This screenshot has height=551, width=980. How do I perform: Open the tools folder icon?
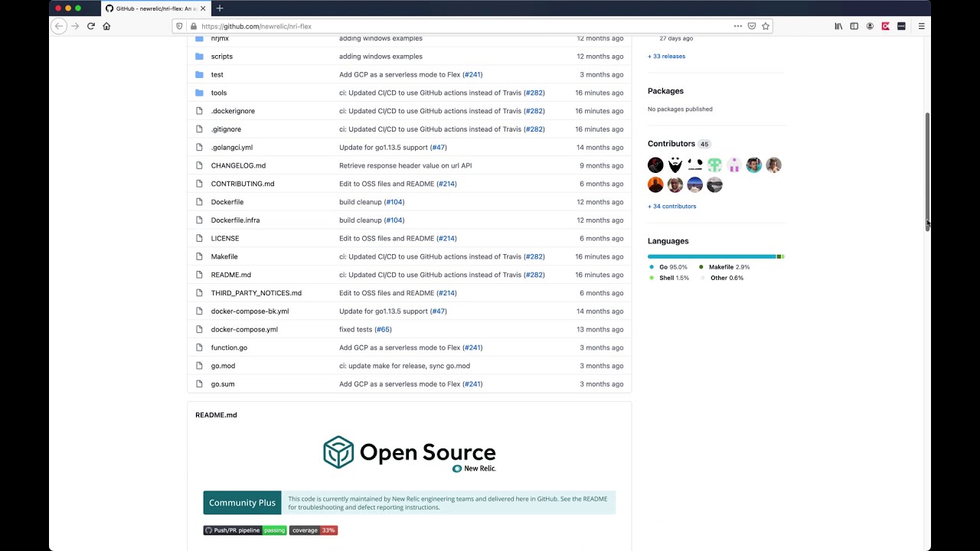pos(199,93)
